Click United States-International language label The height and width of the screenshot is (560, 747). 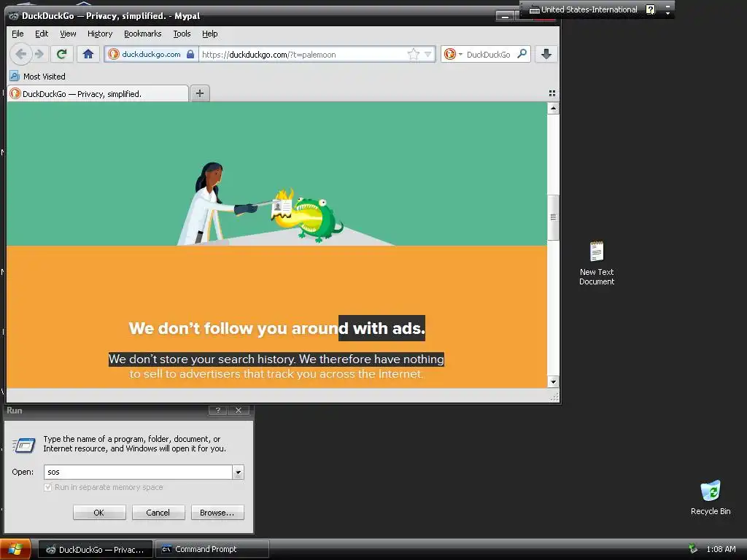pos(589,9)
